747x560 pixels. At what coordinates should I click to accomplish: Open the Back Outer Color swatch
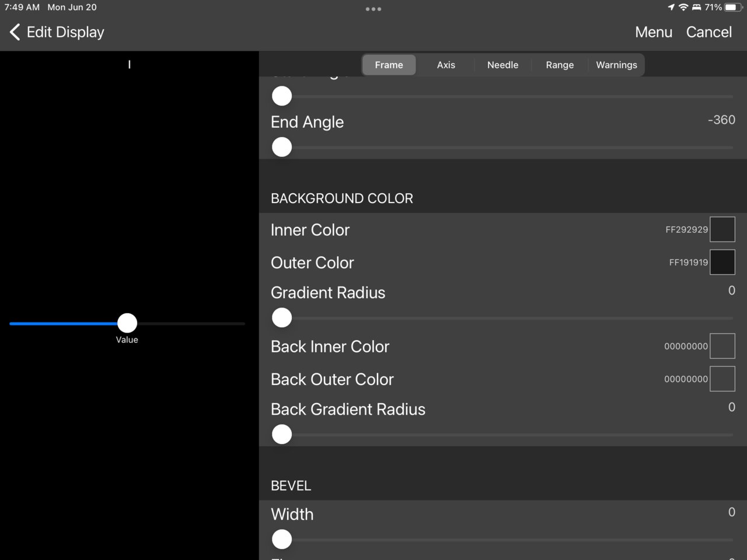tap(722, 379)
